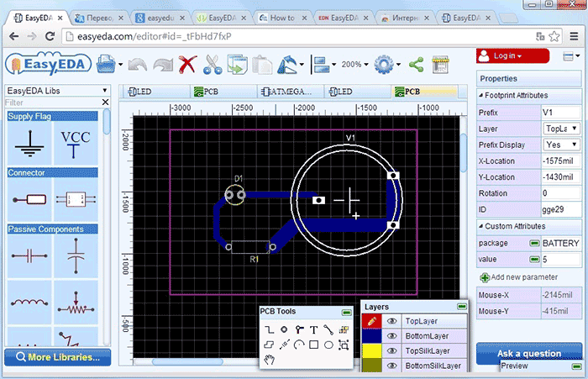Select the hand pan tool in PCB Tools
This screenshot has height=379, width=588.
270,360
